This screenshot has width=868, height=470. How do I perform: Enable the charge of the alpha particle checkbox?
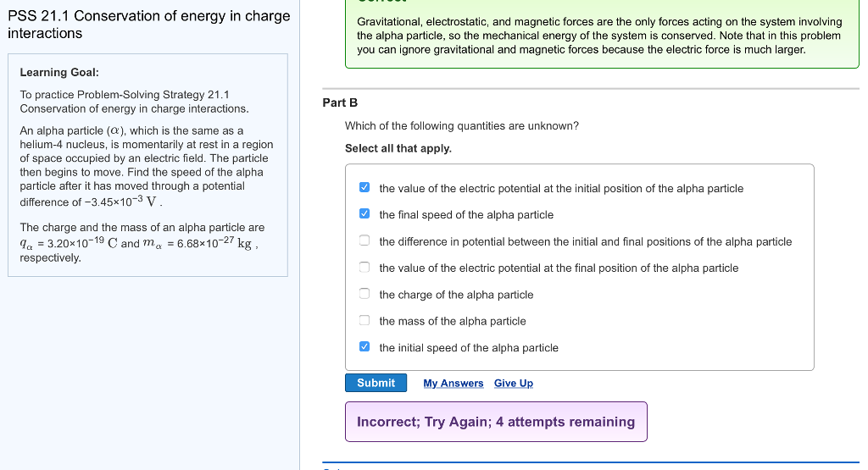pos(364,295)
